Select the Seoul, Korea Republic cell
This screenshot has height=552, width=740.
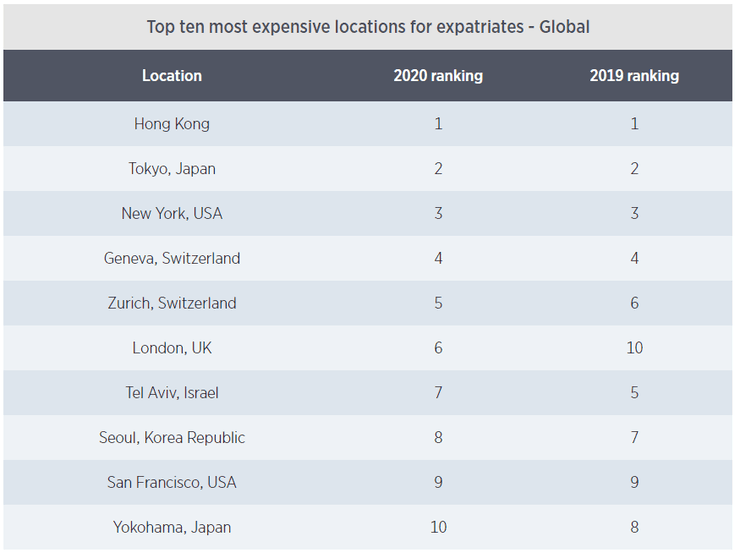point(172,437)
